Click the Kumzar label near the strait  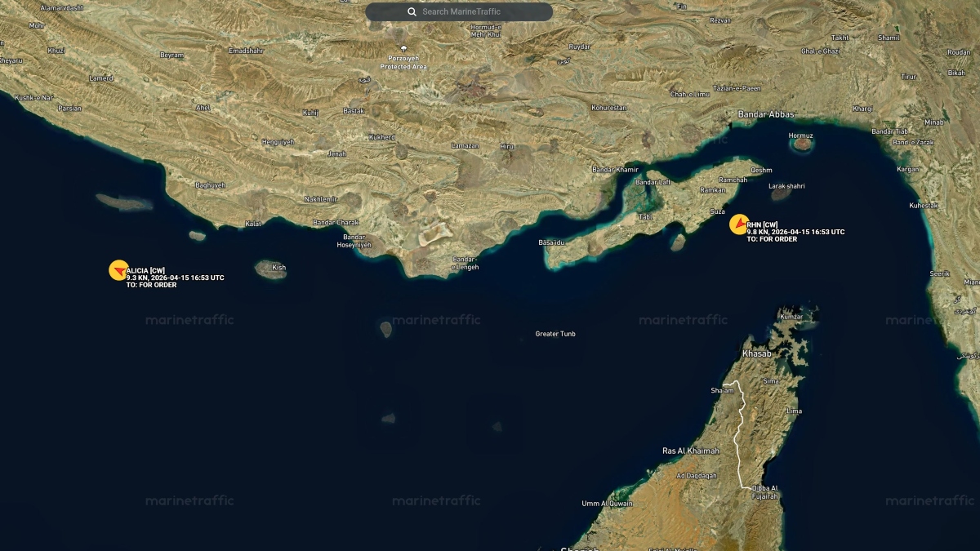(791, 316)
